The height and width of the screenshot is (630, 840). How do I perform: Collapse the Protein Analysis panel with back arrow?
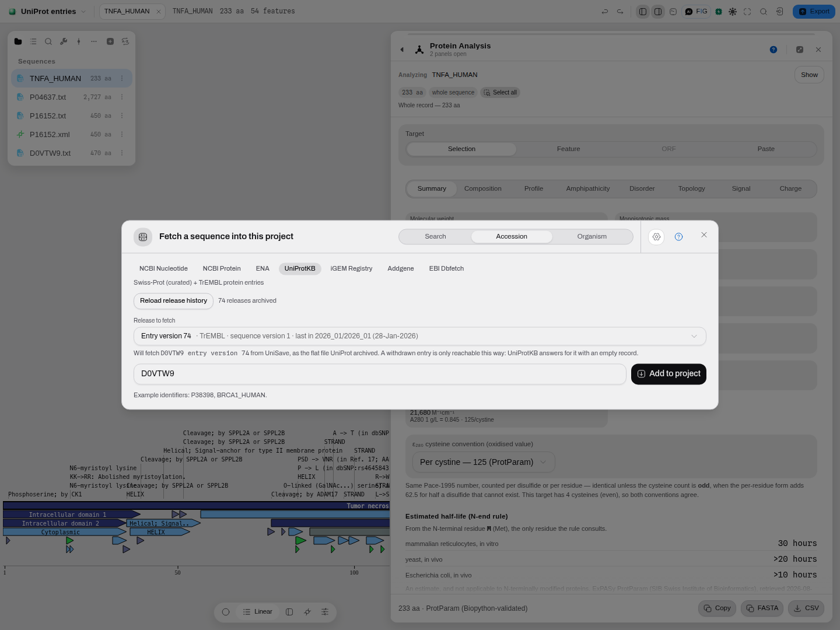point(402,50)
